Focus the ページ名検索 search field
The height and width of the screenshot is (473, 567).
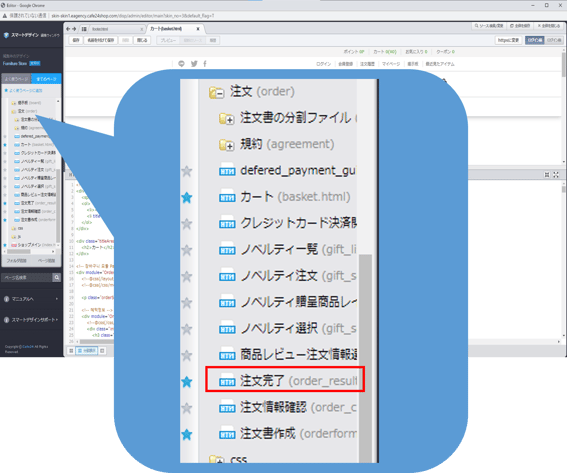(27, 278)
